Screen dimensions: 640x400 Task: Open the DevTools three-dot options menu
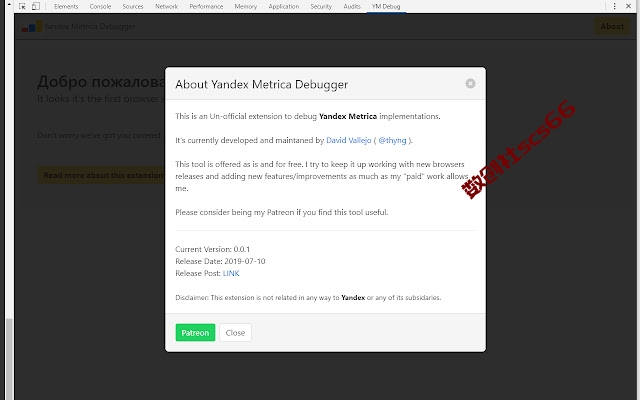click(614, 6)
